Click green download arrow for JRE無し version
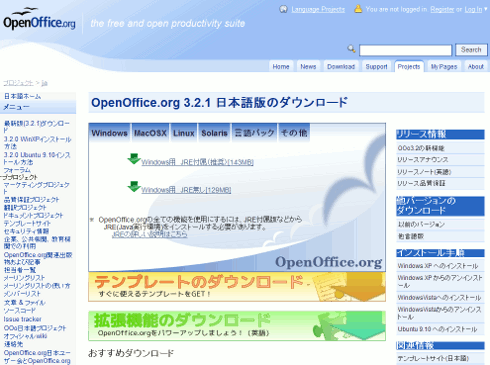The height and width of the screenshot is (365, 490). pos(134,187)
